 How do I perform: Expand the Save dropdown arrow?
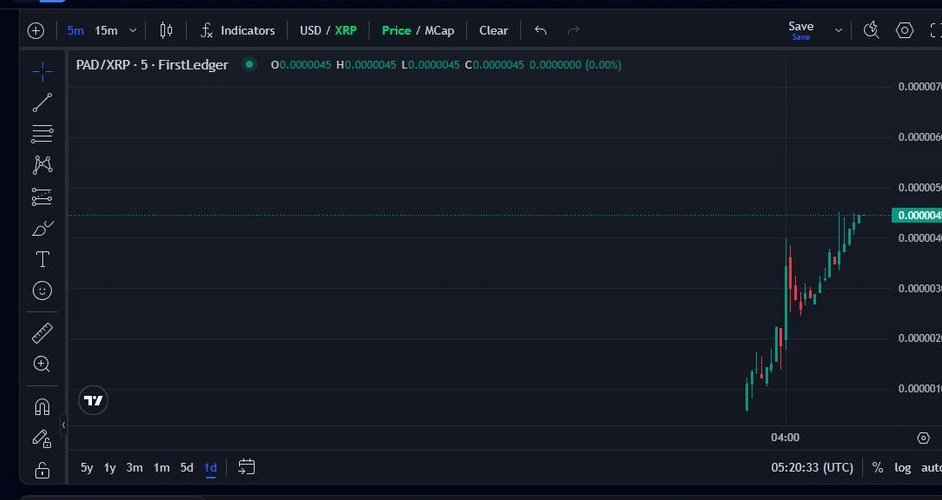[x=838, y=31]
